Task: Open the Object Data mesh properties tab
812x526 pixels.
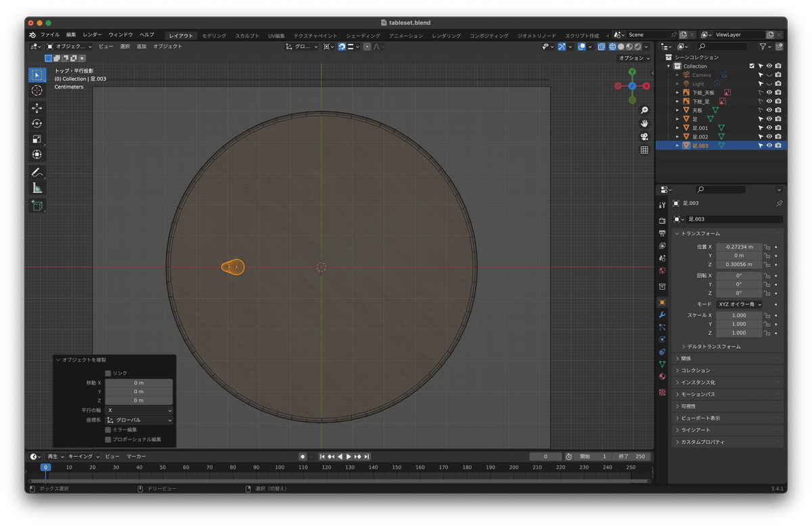Action: point(662,364)
